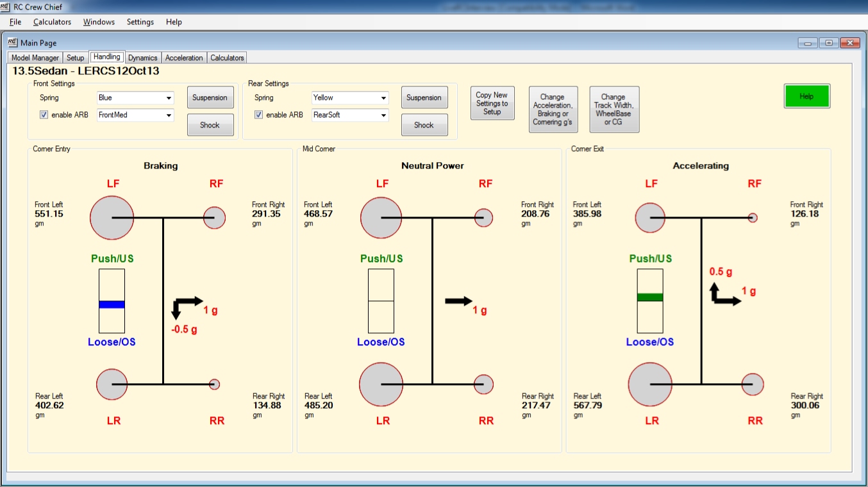
Task: Click the Neutral Power Rear Left 485.20 value
Action: (319, 406)
